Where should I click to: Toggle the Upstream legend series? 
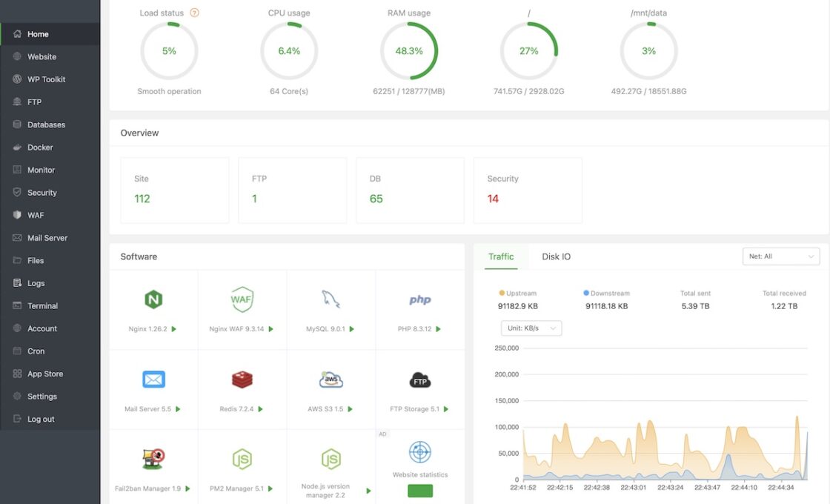(x=518, y=294)
